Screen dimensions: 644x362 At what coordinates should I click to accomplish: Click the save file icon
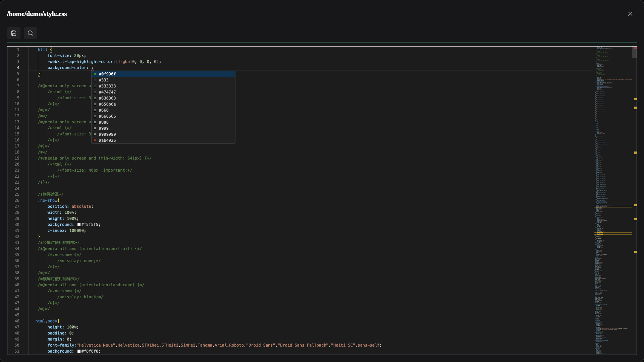[x=14, y=33]
